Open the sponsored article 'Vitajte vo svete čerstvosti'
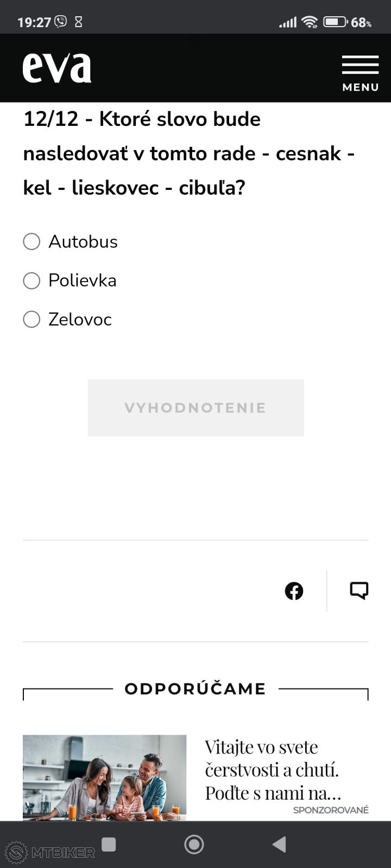Image resolution: width=391 pixels, height=868 pixels. (273, 770)
